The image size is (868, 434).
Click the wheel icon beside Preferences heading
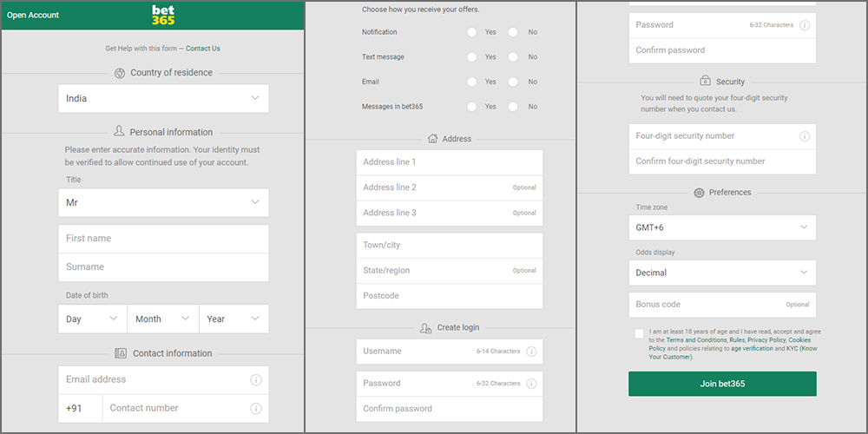(699, 193)
